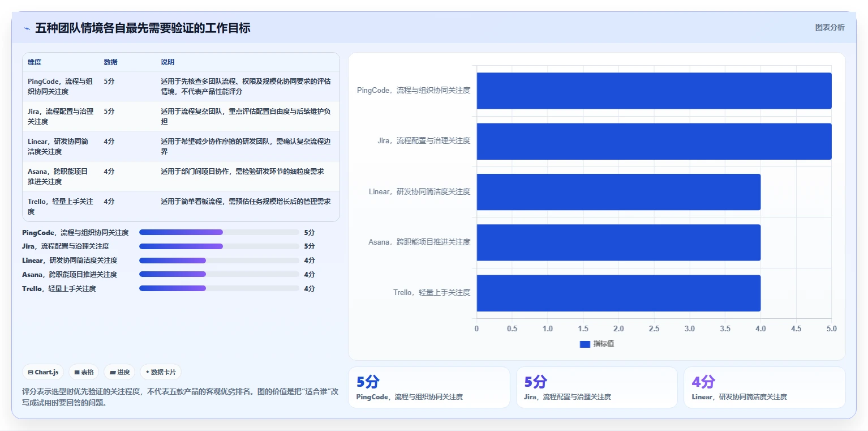Click the Jira row description in the table

246,116
